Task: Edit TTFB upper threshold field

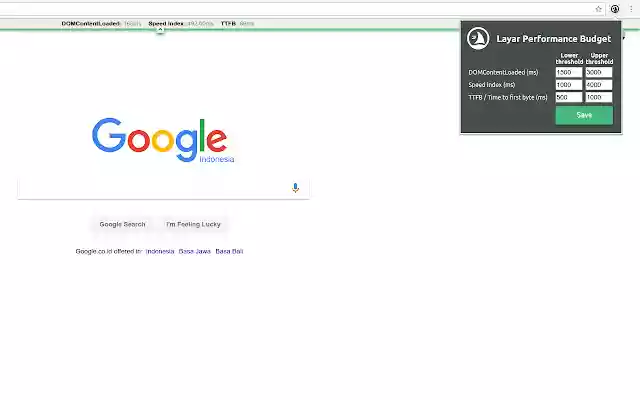Action: click(x=599, y=97)
